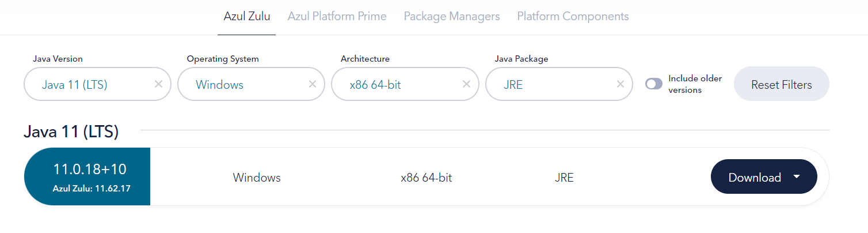Click the Windows cell in the result row
This screenshot has width=868, height=233.
257,178
